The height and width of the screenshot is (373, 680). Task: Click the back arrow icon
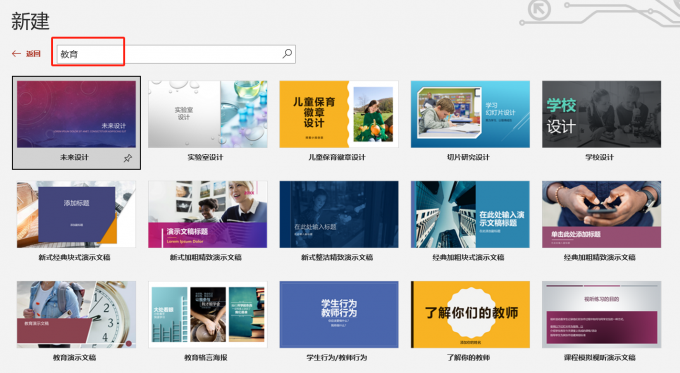(16, 54)
